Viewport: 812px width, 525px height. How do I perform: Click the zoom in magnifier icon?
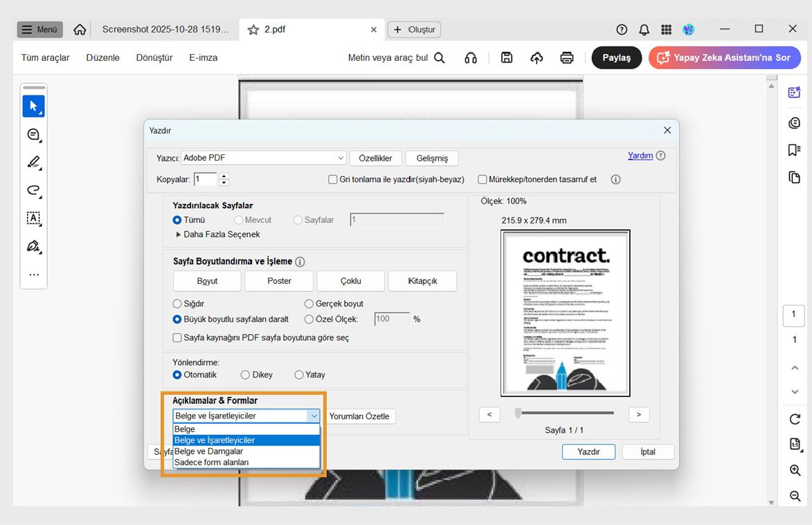tap(795, 470)
